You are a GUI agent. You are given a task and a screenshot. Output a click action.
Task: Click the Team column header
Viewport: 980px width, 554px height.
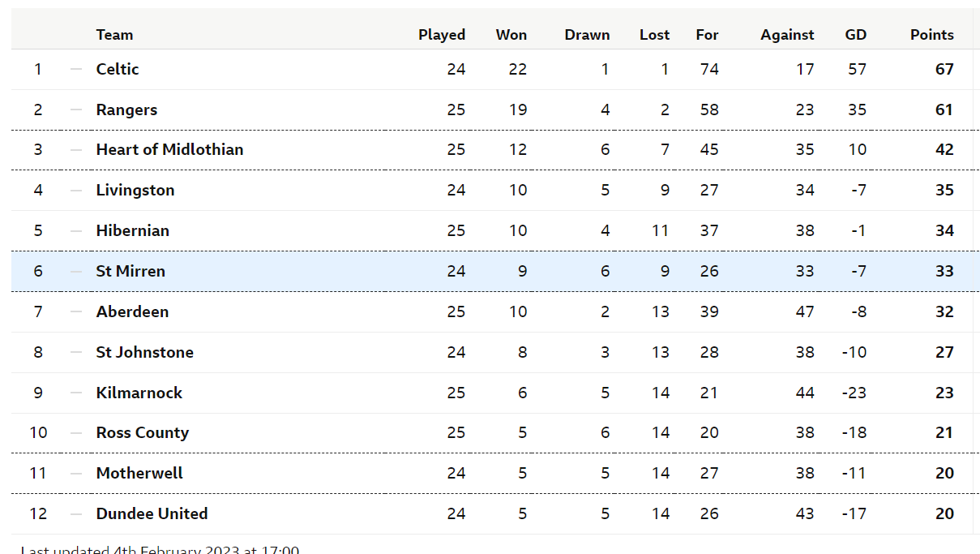pos(114,35)
